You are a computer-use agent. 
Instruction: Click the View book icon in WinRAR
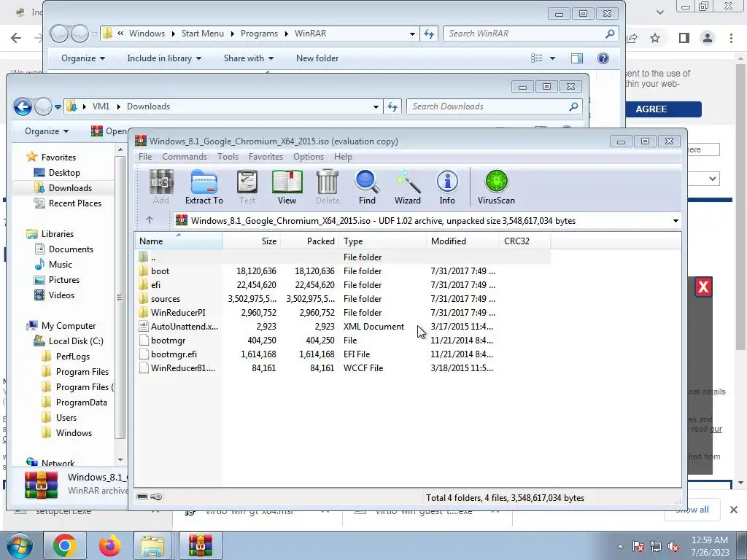(287, 187)
